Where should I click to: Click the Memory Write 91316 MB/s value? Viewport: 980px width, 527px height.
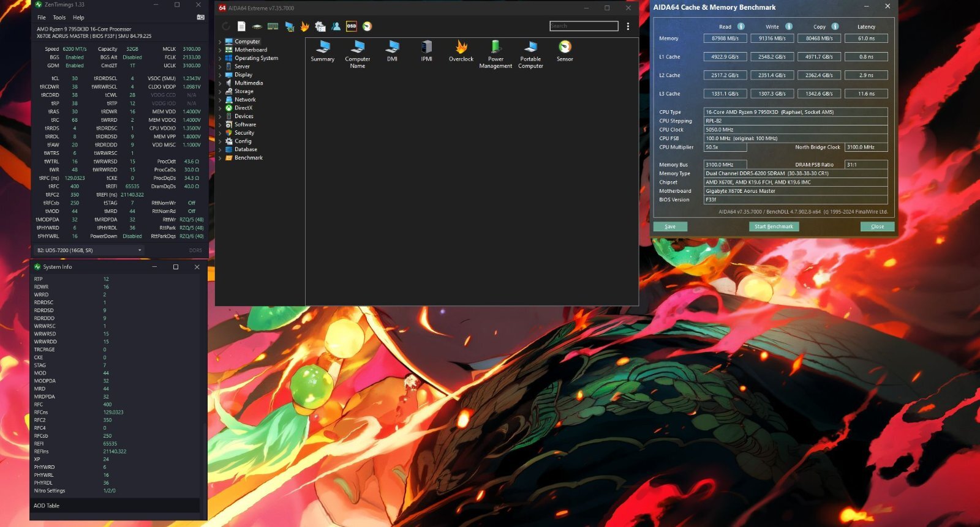click(772, 39)
